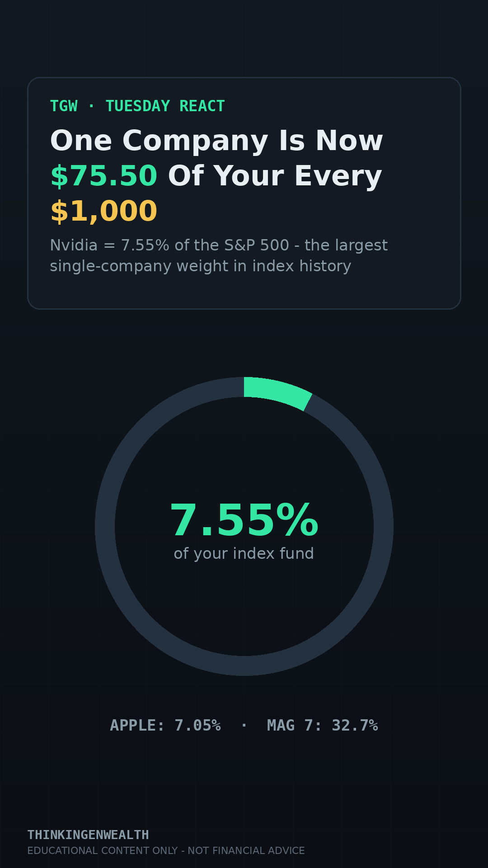Click the dot separator between Apple and Mag 7

coord(244,726)
